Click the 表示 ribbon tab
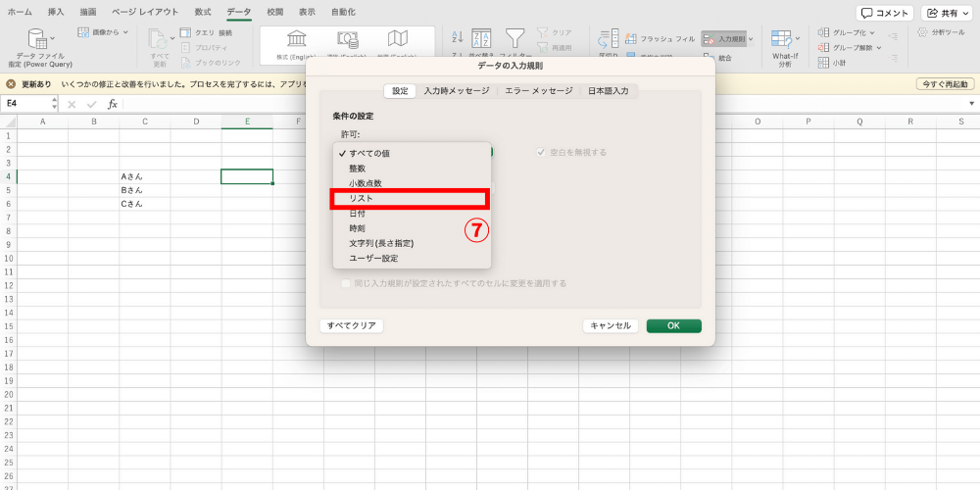Screen dimensions: 980x490 (307, 12)
